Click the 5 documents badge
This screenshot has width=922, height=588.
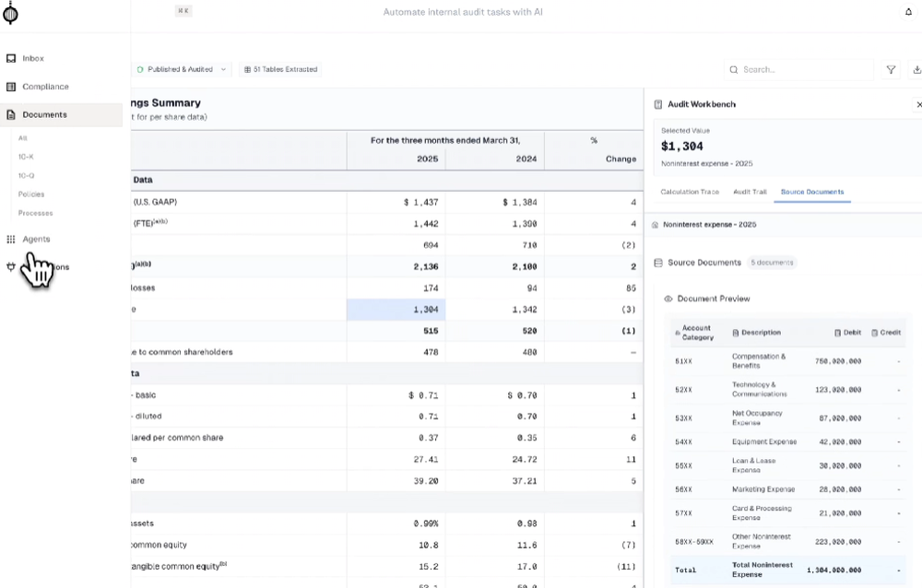[771, 263]
